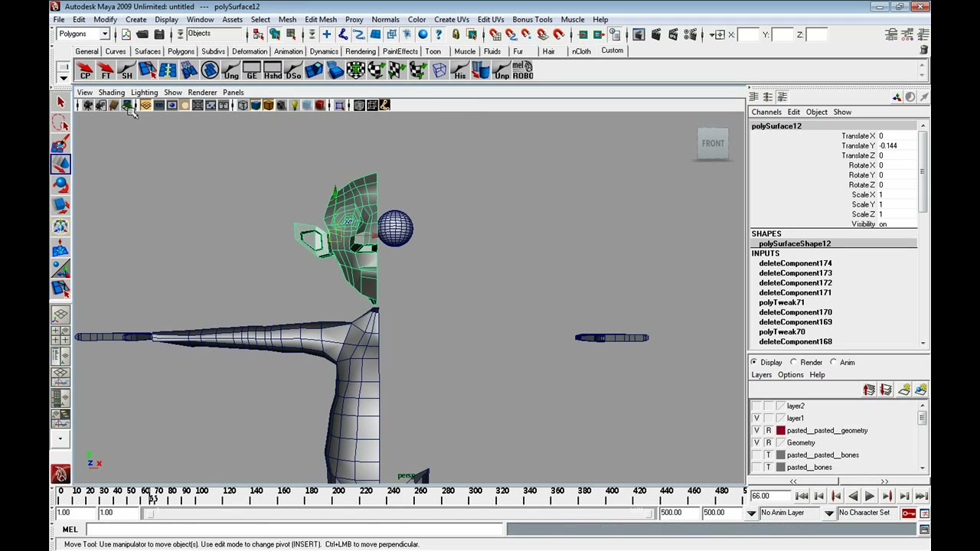This screenshot has width=980, height=551.
Task: Click the MEL command line input field
Action: [295, 530]
